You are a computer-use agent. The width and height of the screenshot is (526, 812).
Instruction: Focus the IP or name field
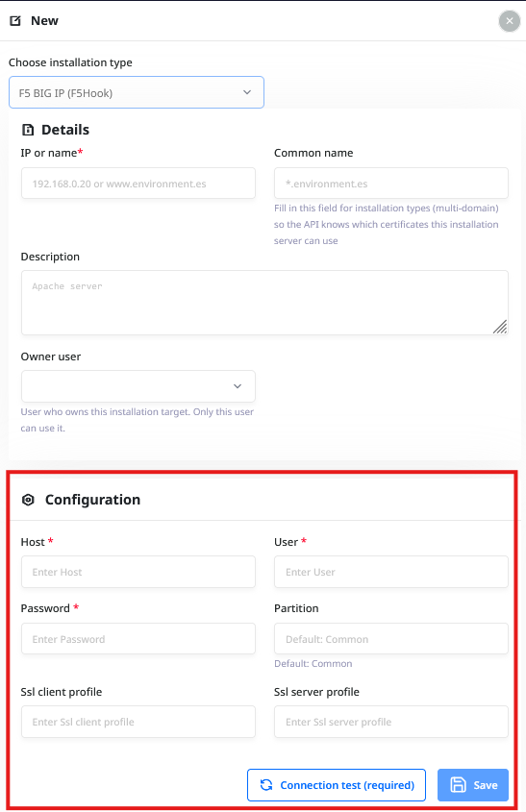pyautogui.click(x=138, y=184)
